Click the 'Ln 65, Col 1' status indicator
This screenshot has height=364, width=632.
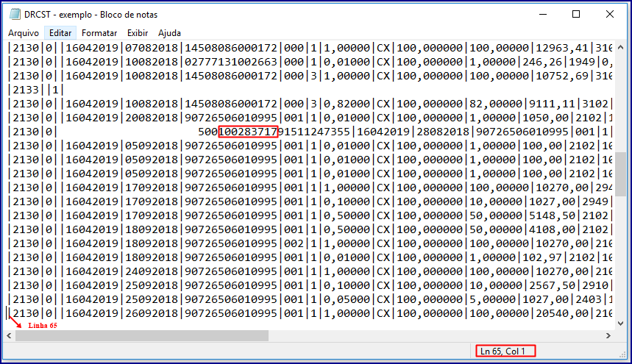(x=505, y=351)
